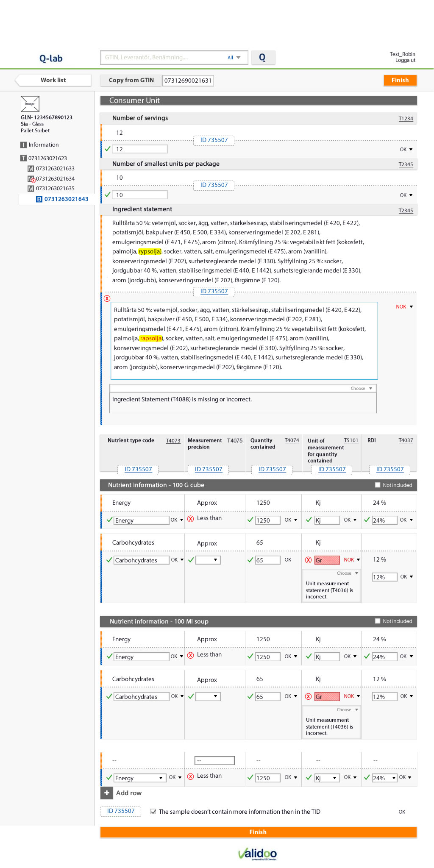434x868 pixels.
Task: Click the green checkmark beside Number of servings
Action: [x=108, y=149]
